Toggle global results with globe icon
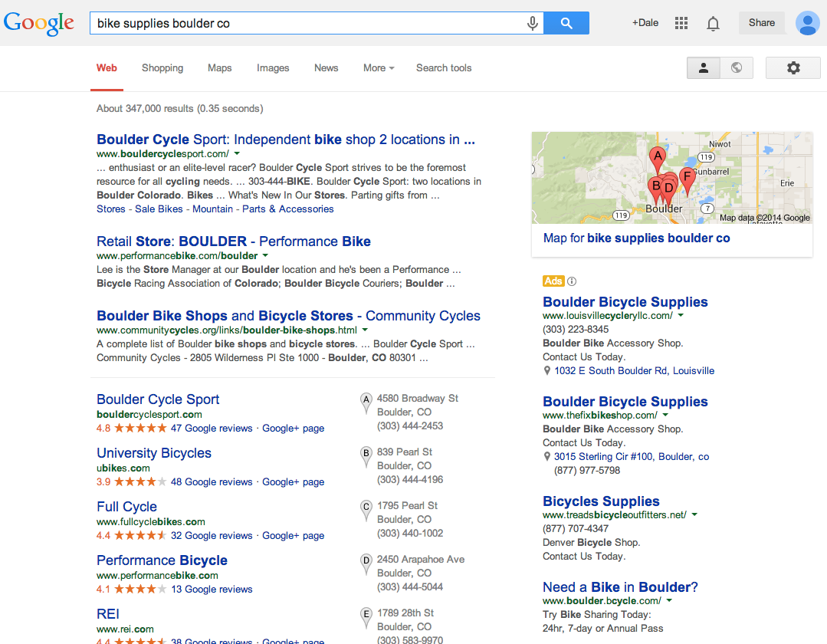827x644 pixels. click(x=737, y=67)
